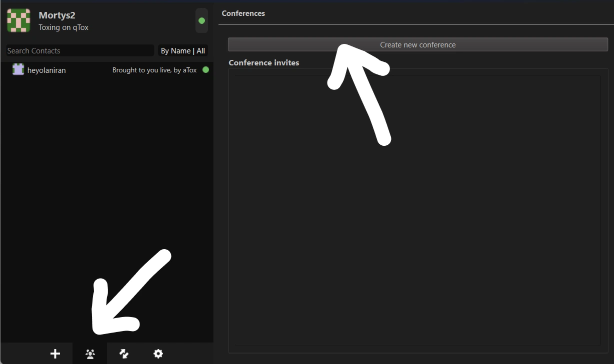
Task: Focus the Search Contacts field
Action: (79, 50)
